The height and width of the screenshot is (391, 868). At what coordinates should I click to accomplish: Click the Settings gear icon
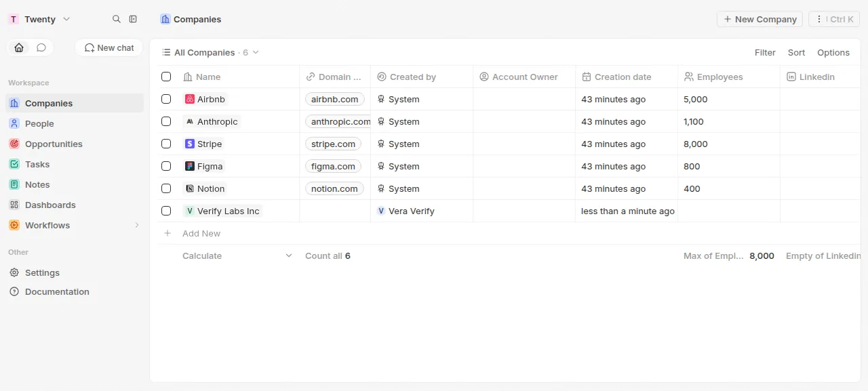[x=14, y=272]
